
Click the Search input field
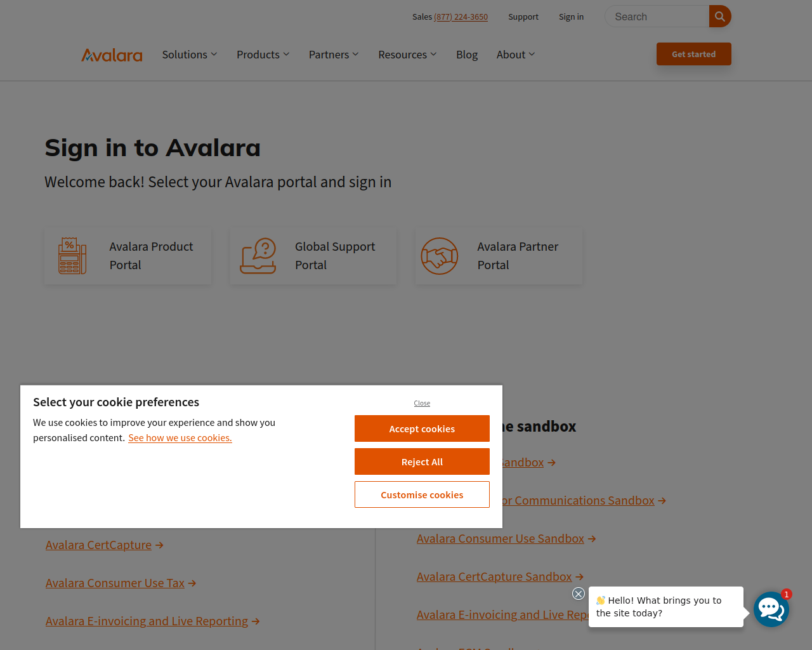pos(657,17)
